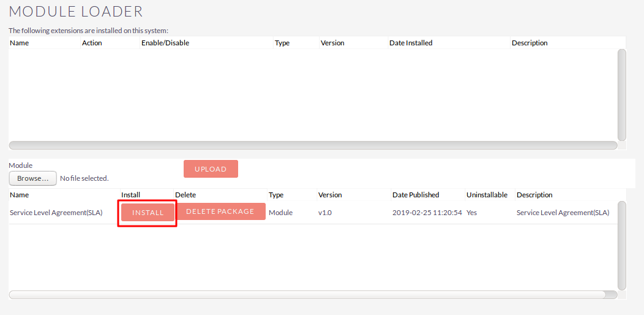
Task: Click the No file selected label
Action: click(x=84, y=178)
